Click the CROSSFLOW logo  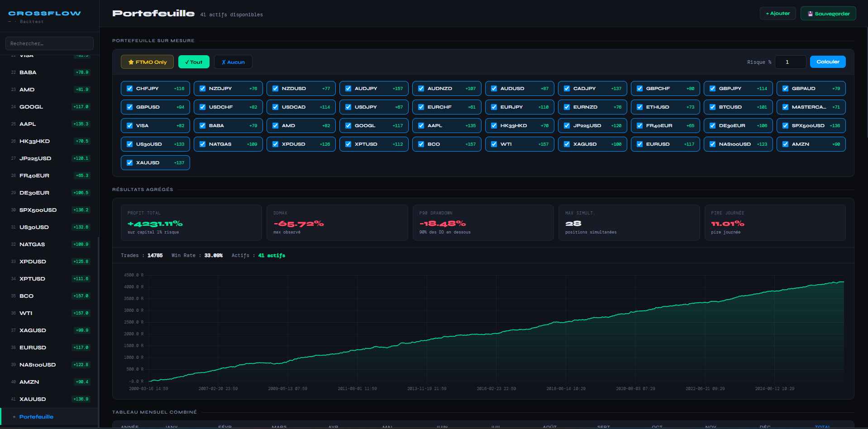(44, 14)
